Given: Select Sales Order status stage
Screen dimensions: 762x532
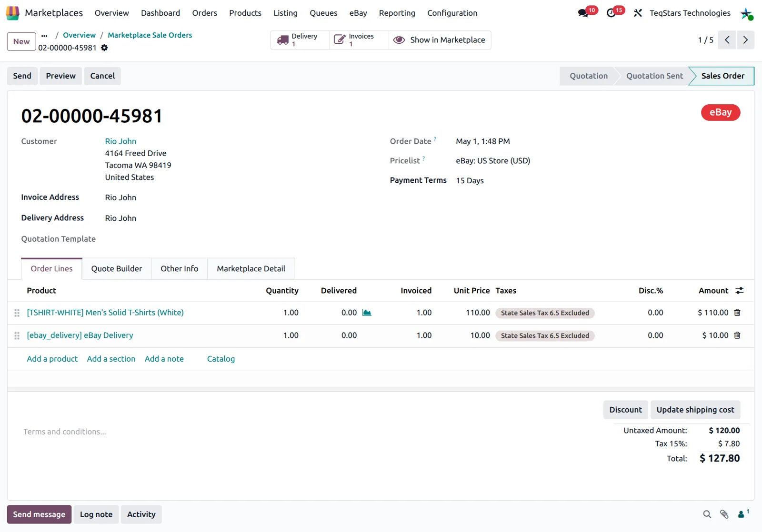Looking at the screenshot, I should click(722, 76).
